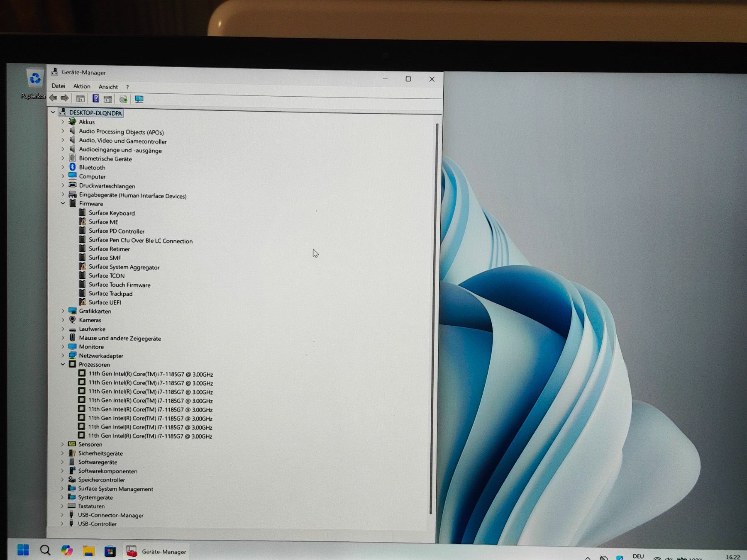Viewport: 747px width, 560px height.
Task: Expand the USB-Controller category
Action: click(63, 523)
